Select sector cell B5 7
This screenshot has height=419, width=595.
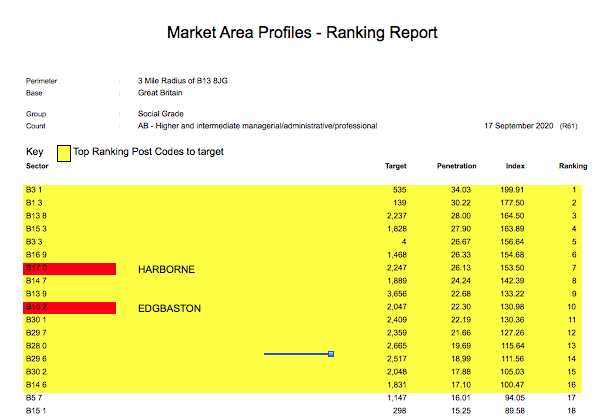pos(34,398)
